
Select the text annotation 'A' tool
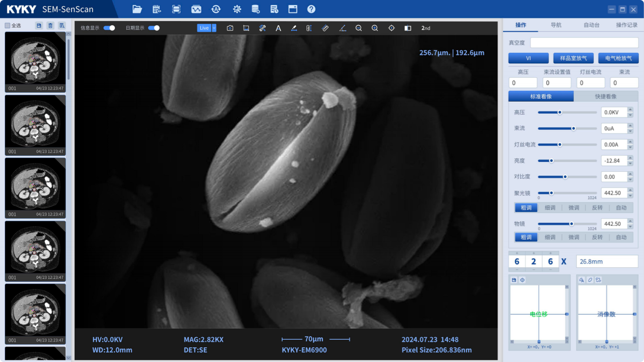278,28
